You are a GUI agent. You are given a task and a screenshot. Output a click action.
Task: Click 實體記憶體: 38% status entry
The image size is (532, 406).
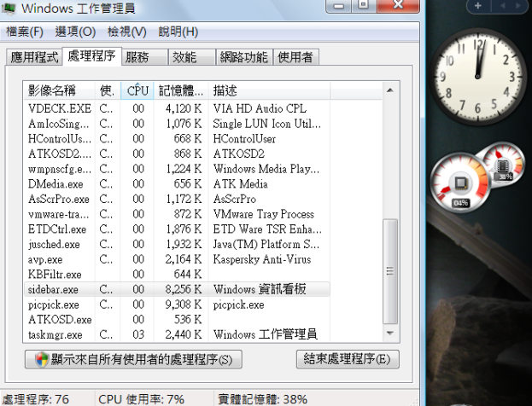click(263, 399)
